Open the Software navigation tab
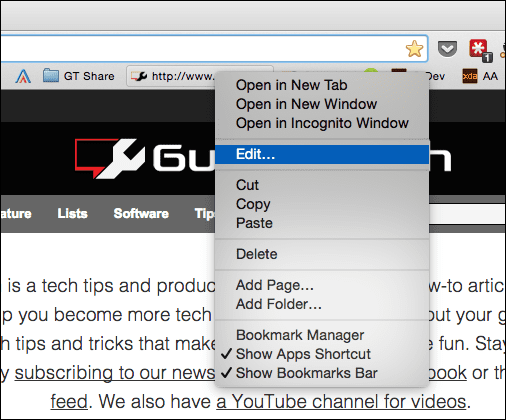The image size is (506, 420). click(x=141, y=213)
